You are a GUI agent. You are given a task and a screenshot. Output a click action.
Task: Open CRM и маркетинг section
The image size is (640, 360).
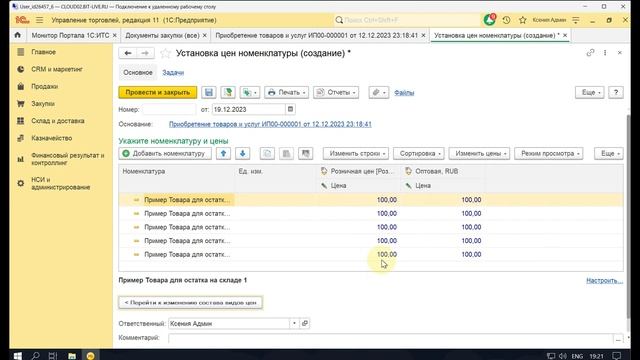[57, 69]
